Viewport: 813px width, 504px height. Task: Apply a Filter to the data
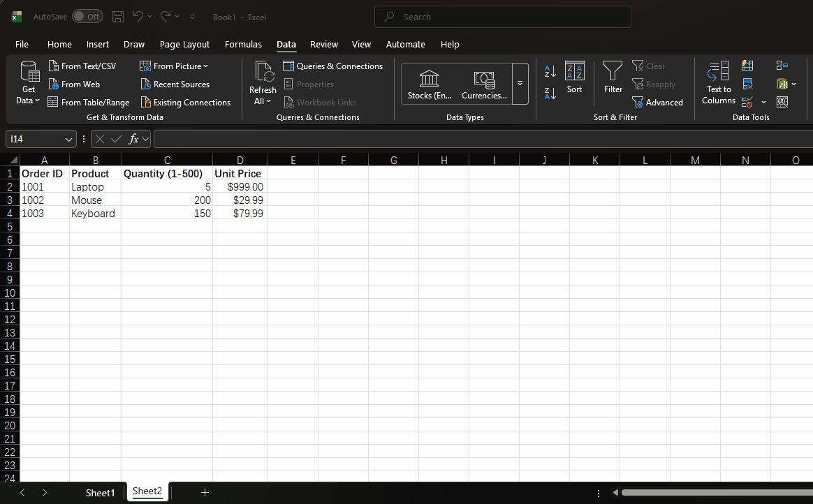613,79
